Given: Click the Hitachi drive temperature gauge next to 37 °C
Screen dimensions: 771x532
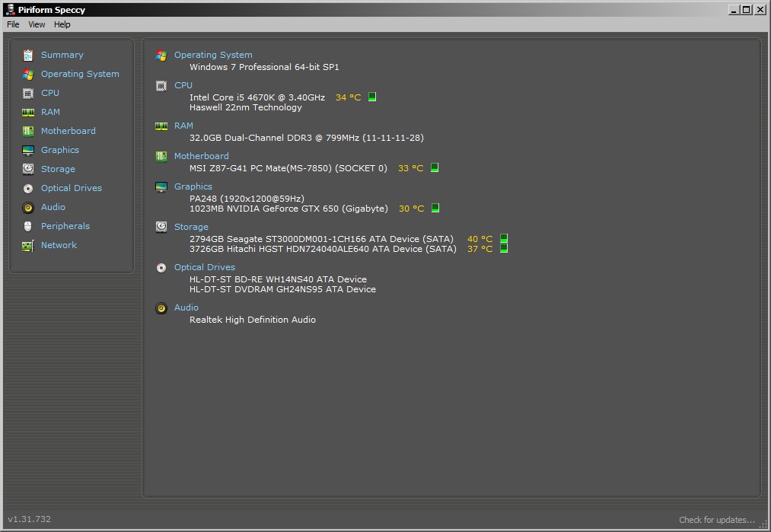Looking at the screenshot, I should (x=504, y=248).
